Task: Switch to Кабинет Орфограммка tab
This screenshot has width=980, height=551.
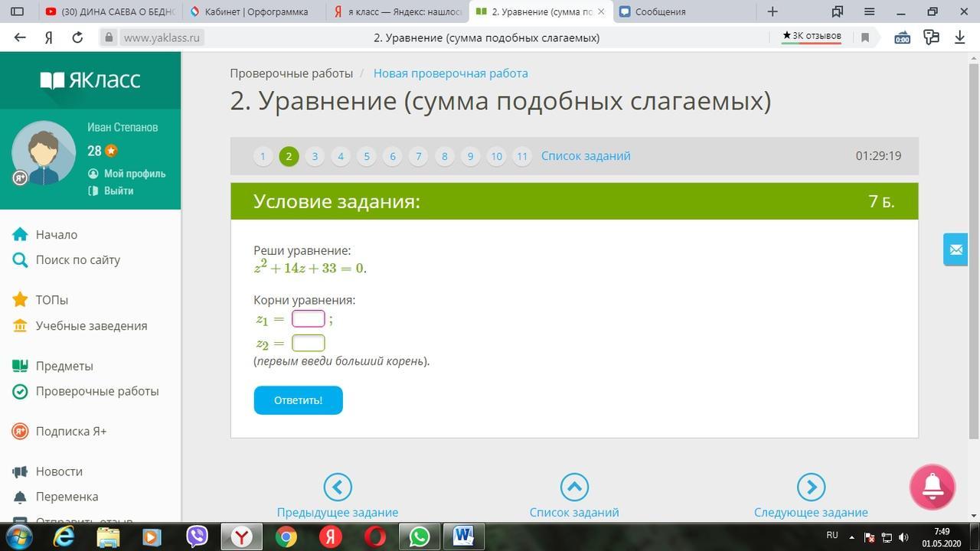Action: [x=256, y=11]
